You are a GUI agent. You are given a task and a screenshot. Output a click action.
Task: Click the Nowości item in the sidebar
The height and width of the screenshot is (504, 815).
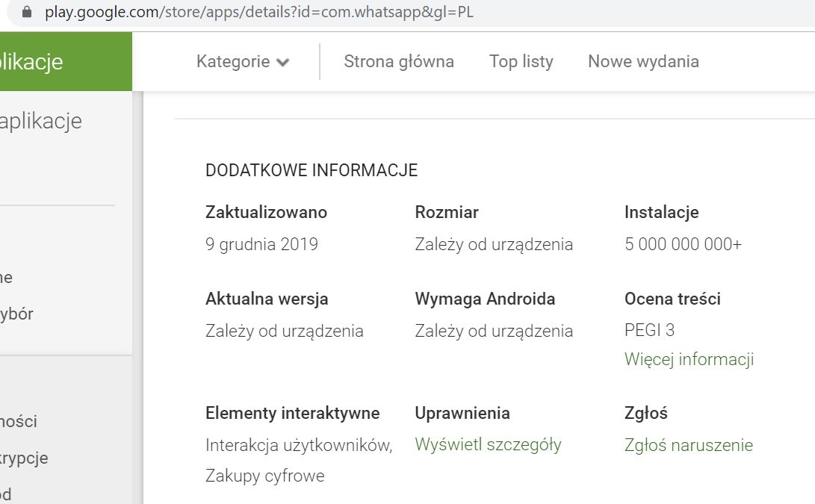(x=19, y=421)
